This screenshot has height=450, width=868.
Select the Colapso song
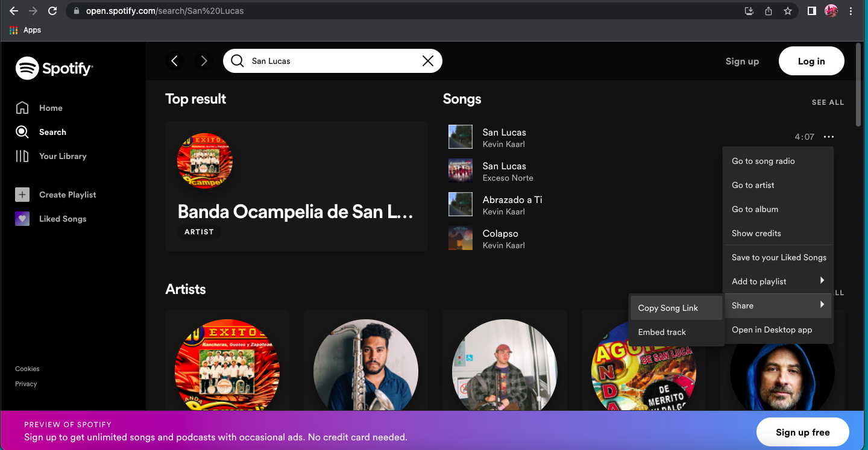click(500, 233)
